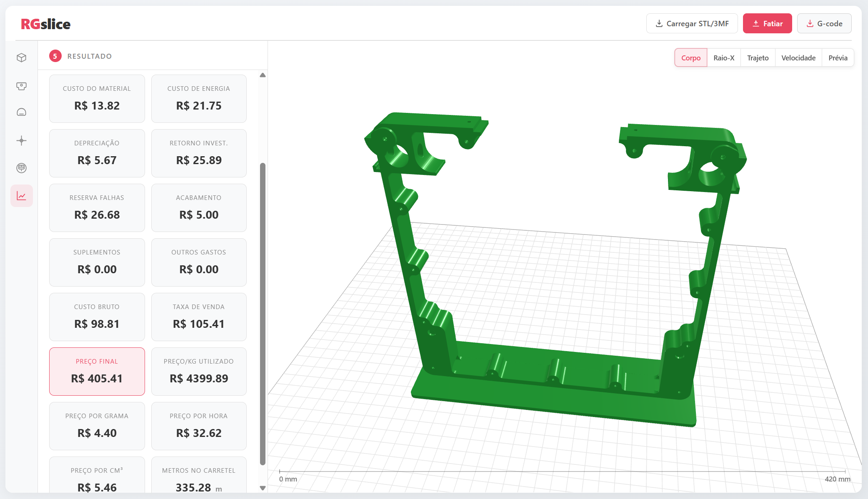
Task: Click the Preço por cm³ card
Action: point(97,475)
